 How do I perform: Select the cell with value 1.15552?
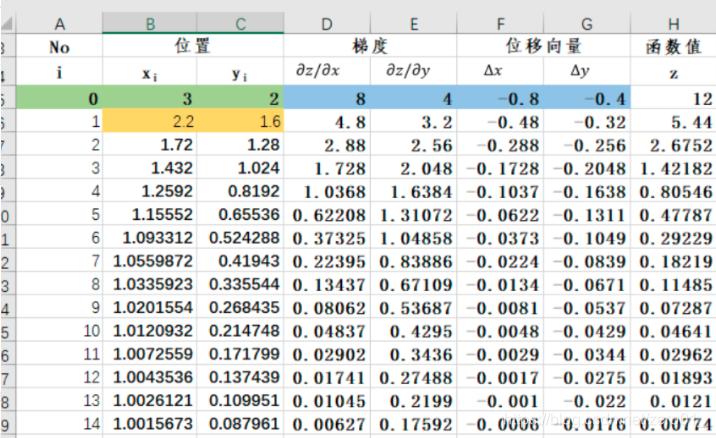tap(149, 214)
